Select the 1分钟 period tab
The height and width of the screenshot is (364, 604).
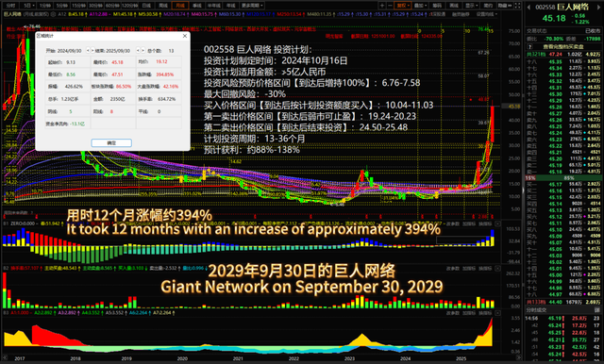pos(45,6)
